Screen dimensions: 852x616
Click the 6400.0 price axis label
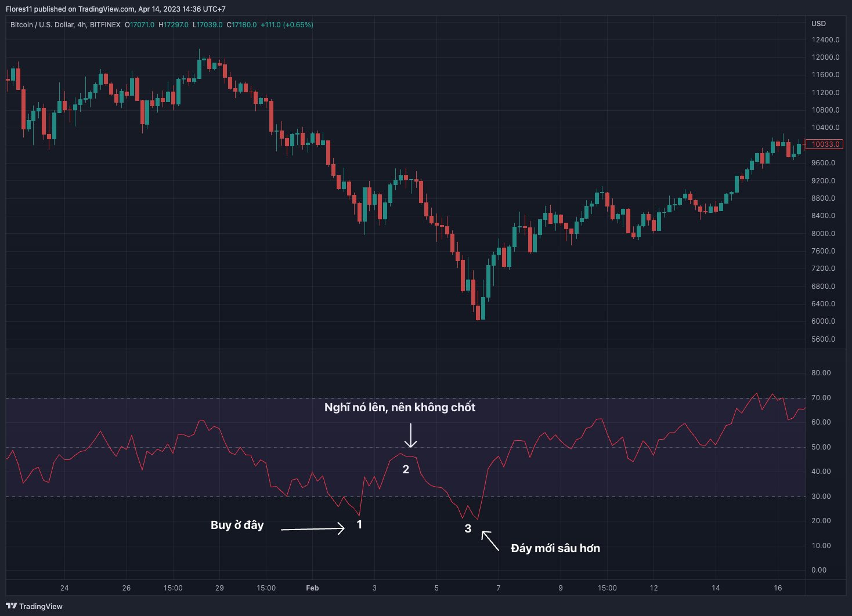[824, 304]
